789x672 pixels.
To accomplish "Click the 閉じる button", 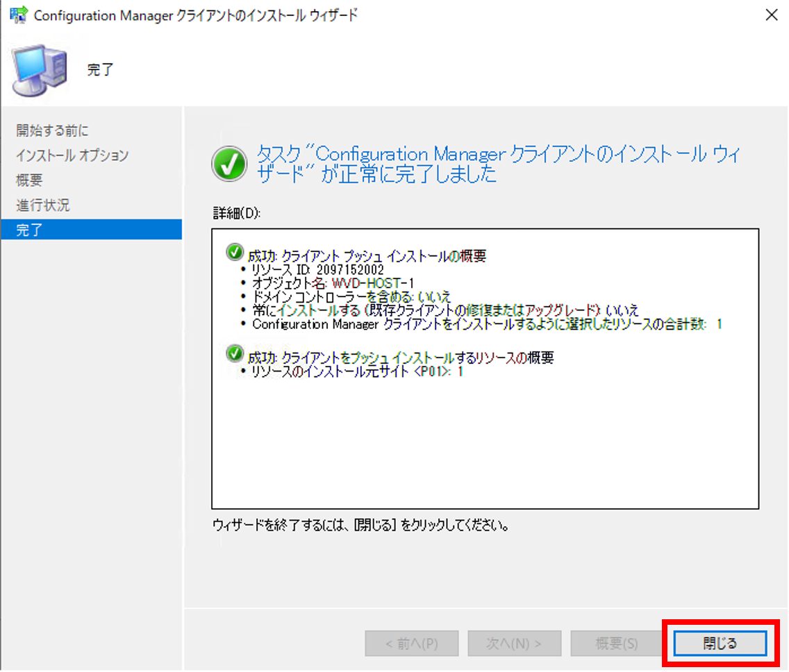I will tap(720, 643).
